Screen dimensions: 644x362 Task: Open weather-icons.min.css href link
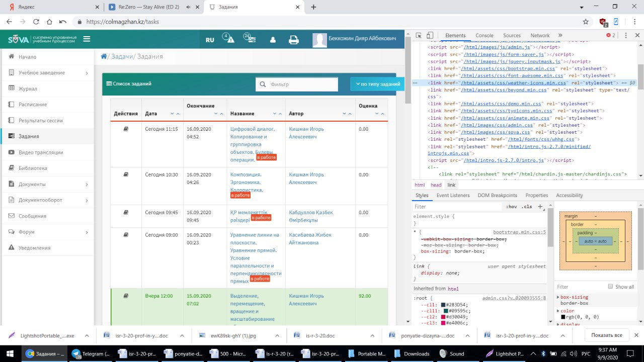(514, 83)
